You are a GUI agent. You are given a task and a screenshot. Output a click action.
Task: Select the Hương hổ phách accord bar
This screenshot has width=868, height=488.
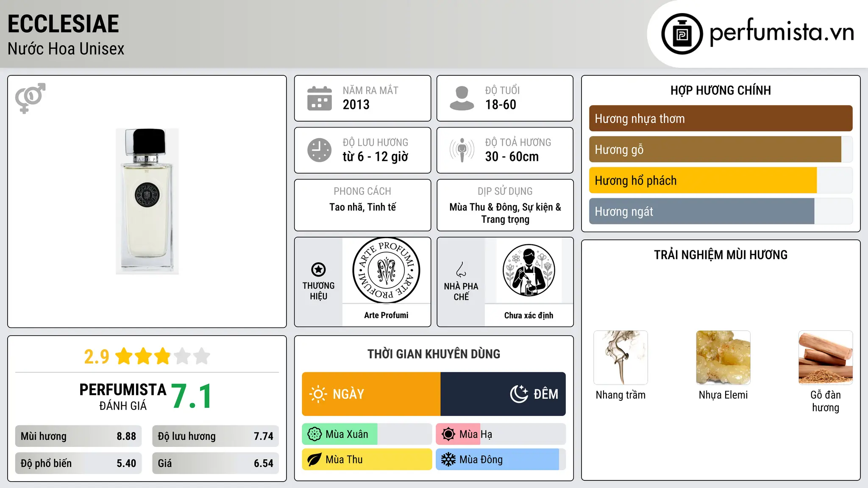(721, 180)
